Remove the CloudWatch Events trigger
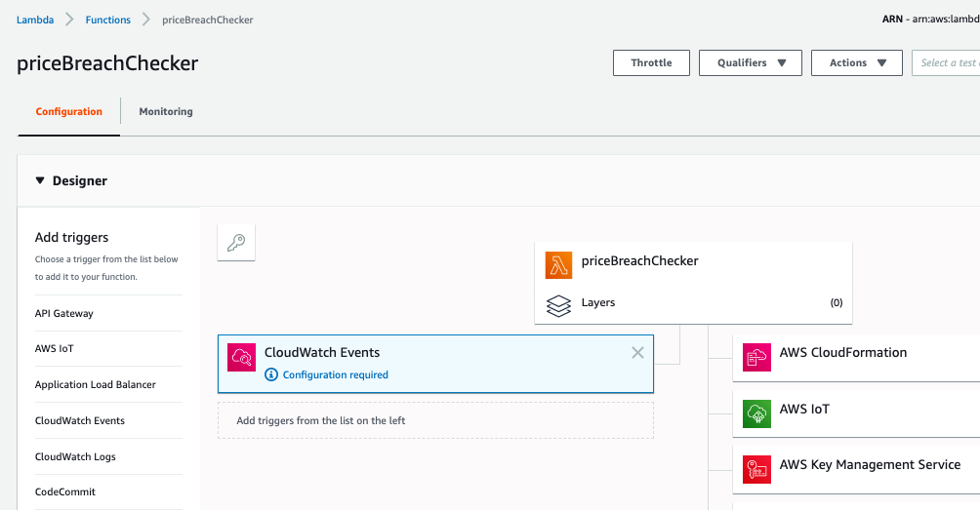The image size is (980, 510). point(637,353)
